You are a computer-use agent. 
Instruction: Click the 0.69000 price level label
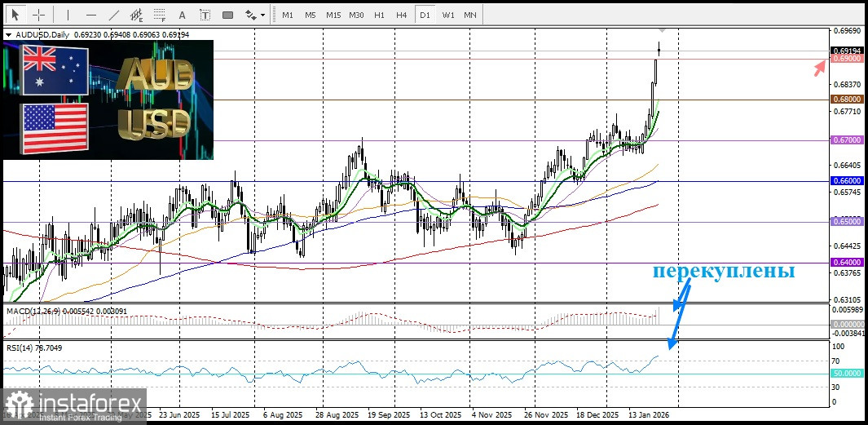click(845, 59)
